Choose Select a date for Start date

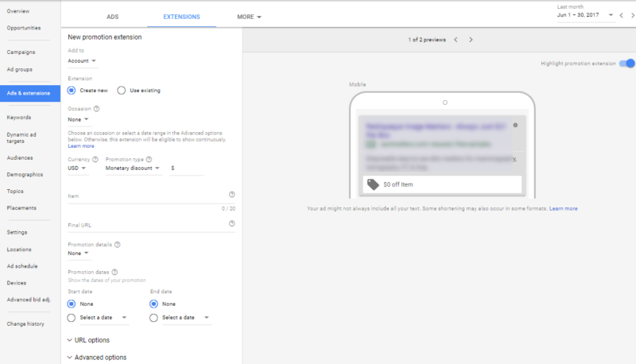[73, 318]
